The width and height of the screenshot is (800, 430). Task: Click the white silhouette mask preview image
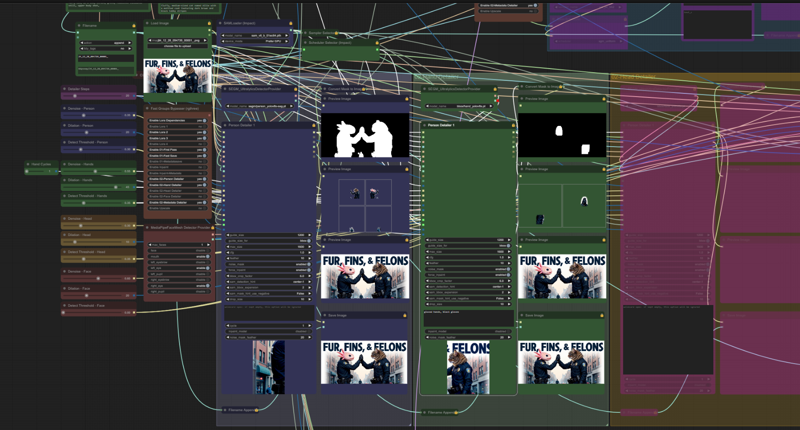point(365,135)
